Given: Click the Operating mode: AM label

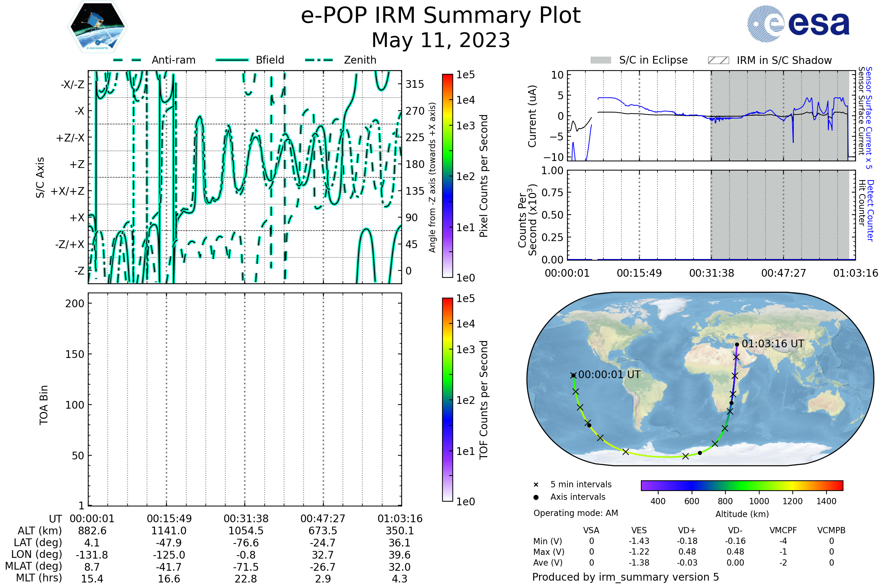Looking at the screenshot, I should tap(576, 513).
